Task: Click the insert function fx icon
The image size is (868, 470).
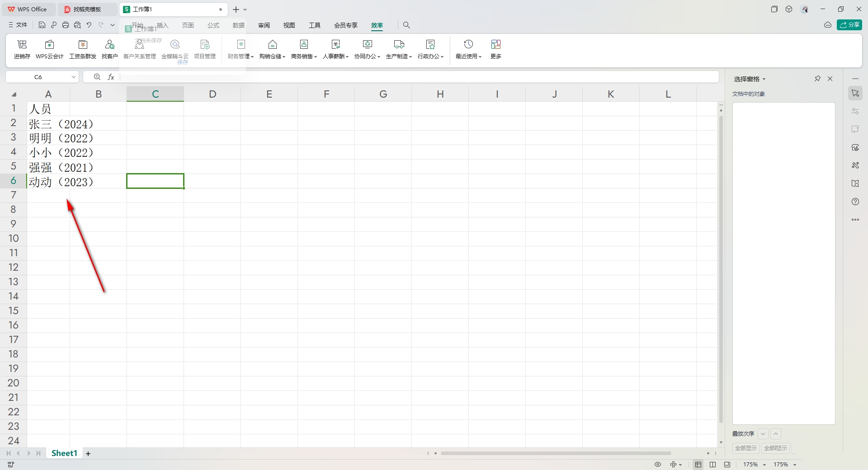Action: (x=111, y=77)
